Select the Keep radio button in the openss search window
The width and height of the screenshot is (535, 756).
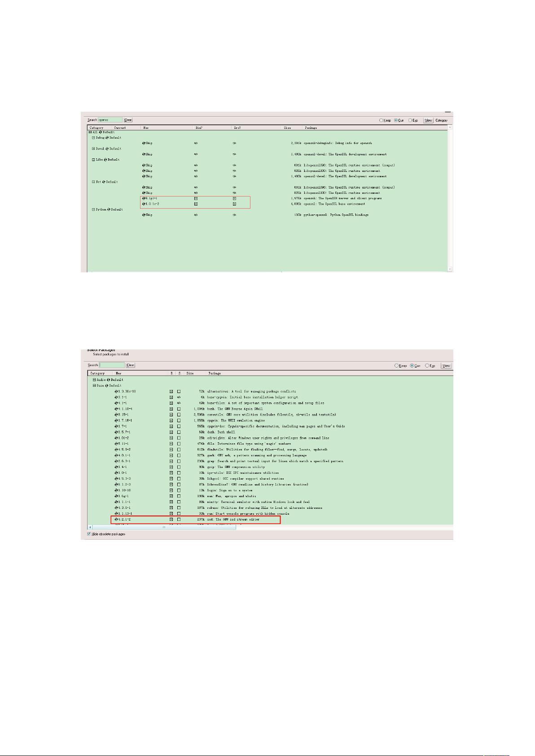pyautogui.click(x=382, y=120)
